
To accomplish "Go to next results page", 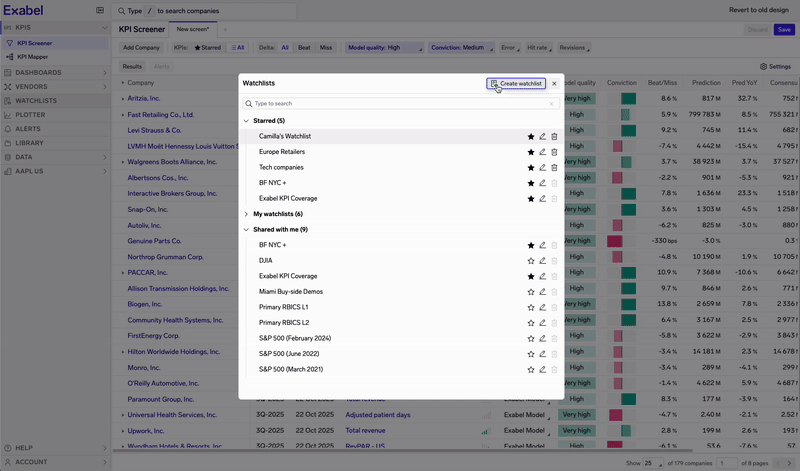I will [x=789, y=463].
